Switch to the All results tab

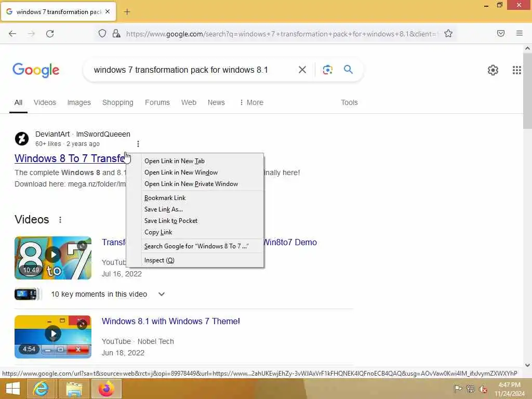pos(18,102)
